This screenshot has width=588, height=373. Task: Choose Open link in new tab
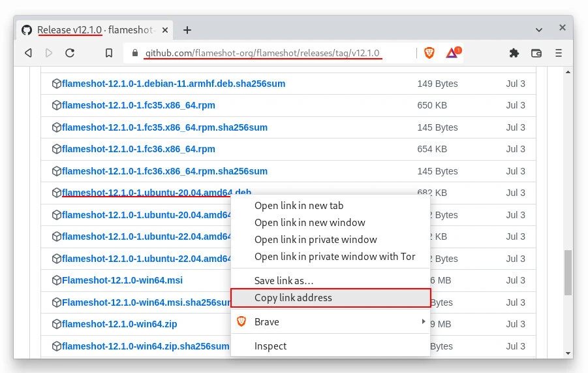(299, 205)
